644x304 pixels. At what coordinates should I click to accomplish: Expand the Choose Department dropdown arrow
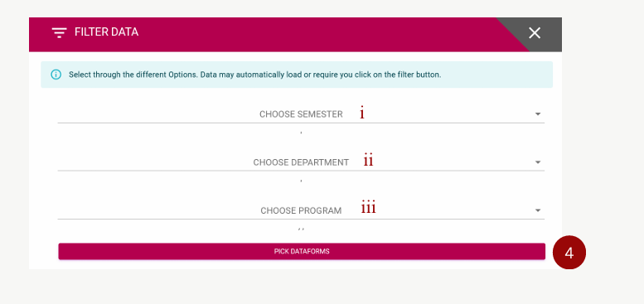(x=538, y=162)
